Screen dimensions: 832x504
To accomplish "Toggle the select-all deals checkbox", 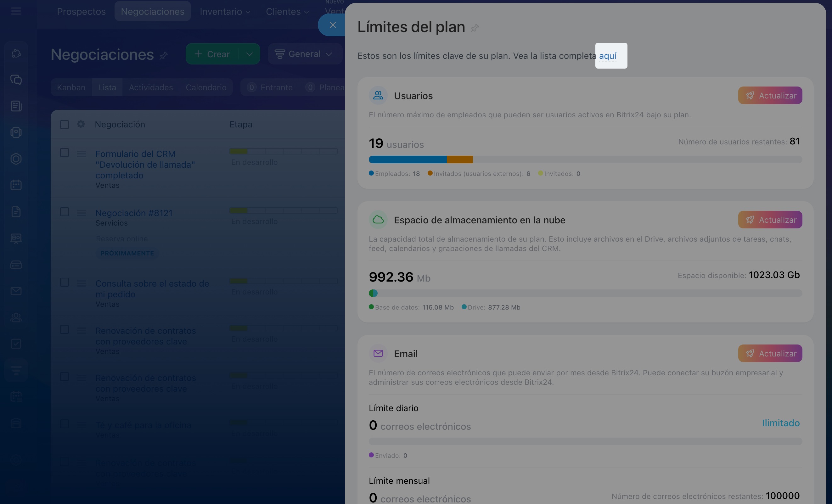I will coord(65,125).
